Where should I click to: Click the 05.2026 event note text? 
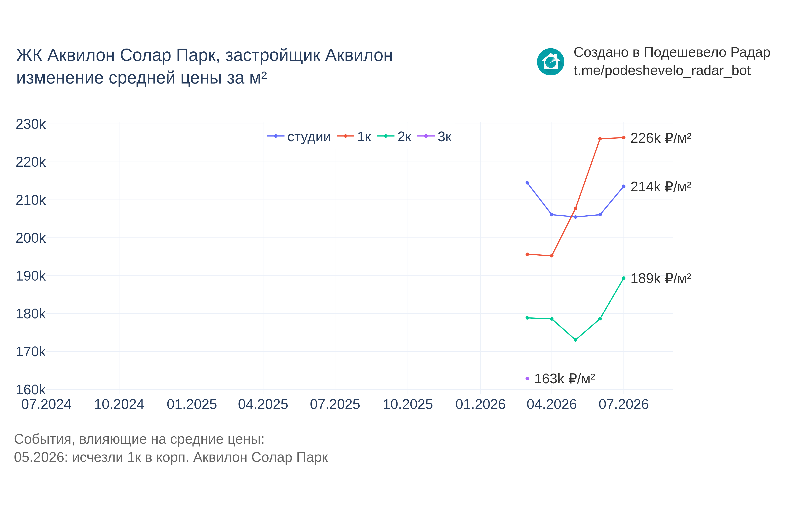171,458
